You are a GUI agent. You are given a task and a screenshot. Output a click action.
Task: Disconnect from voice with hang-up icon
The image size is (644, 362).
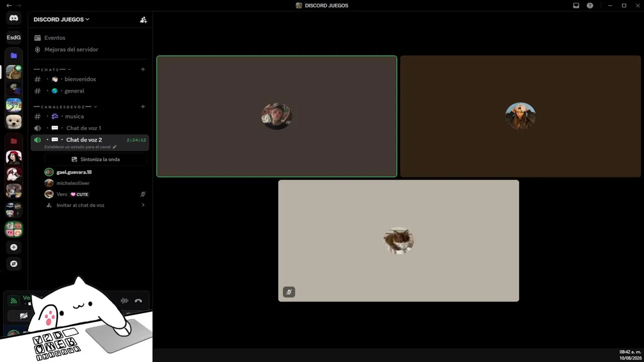click(x=138, y=301)
